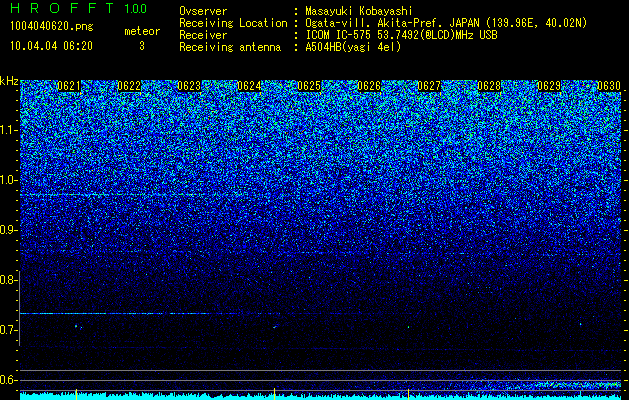629x400 pixels.
Task: Click the green 'meteor' counter label
Action: (142, 31)
